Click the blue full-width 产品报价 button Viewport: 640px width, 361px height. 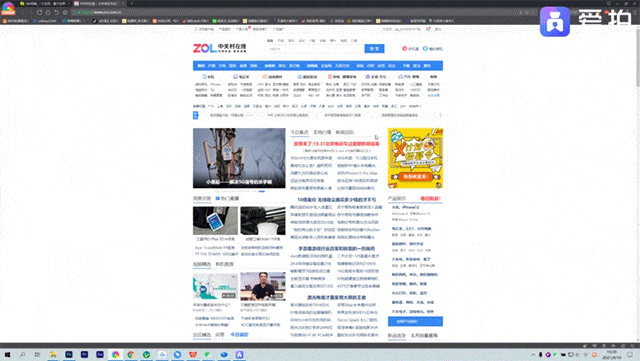(x=415, y=321)
